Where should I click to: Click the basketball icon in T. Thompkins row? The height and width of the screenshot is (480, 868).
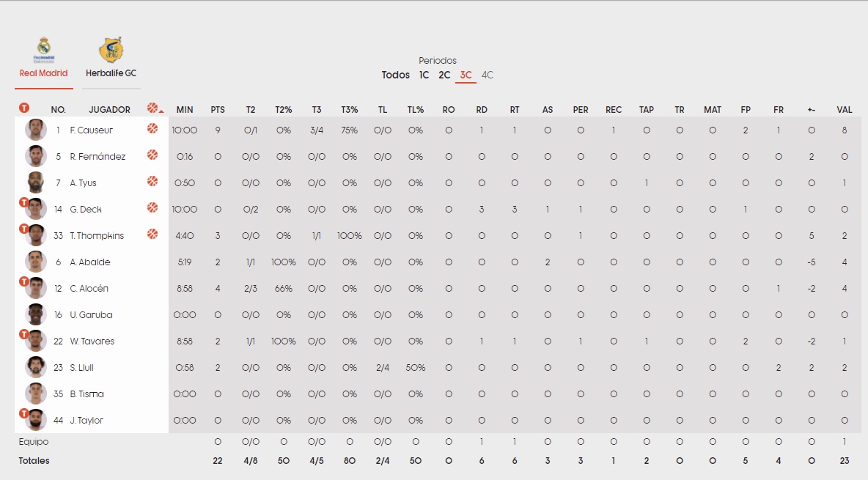point(152,235)
